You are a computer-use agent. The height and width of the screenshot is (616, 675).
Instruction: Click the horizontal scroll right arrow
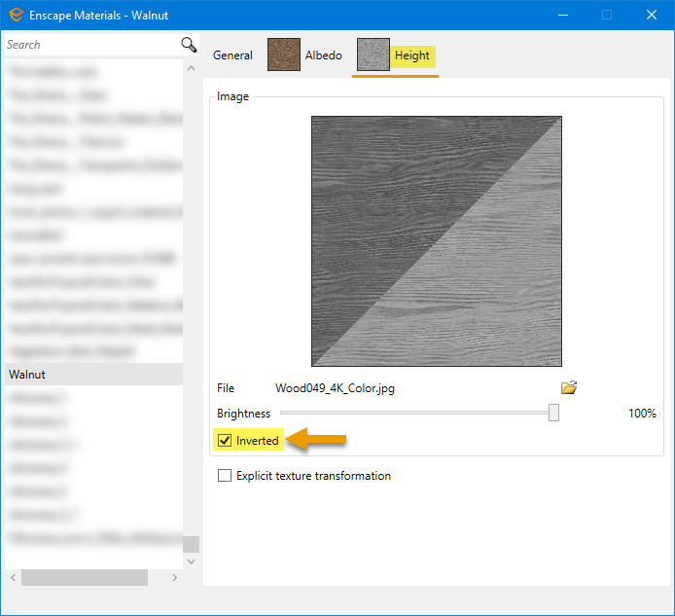click(x=174, y=577)
